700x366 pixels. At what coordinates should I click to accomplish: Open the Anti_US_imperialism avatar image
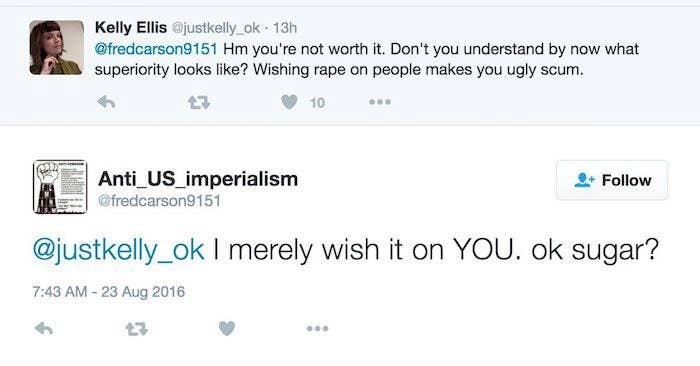60,187
